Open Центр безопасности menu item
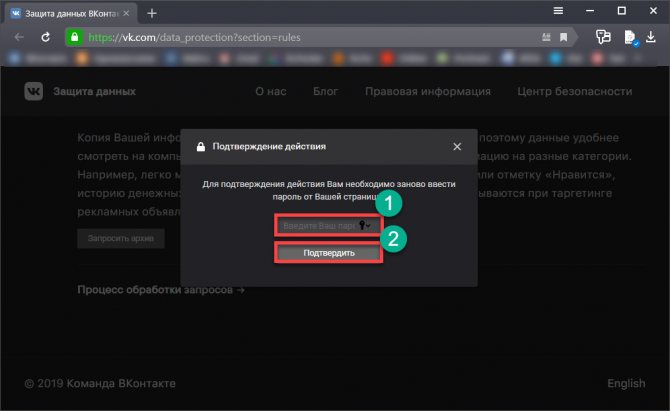Image resolution: width=670 pixels, height=411 pixels. point(575,91)
